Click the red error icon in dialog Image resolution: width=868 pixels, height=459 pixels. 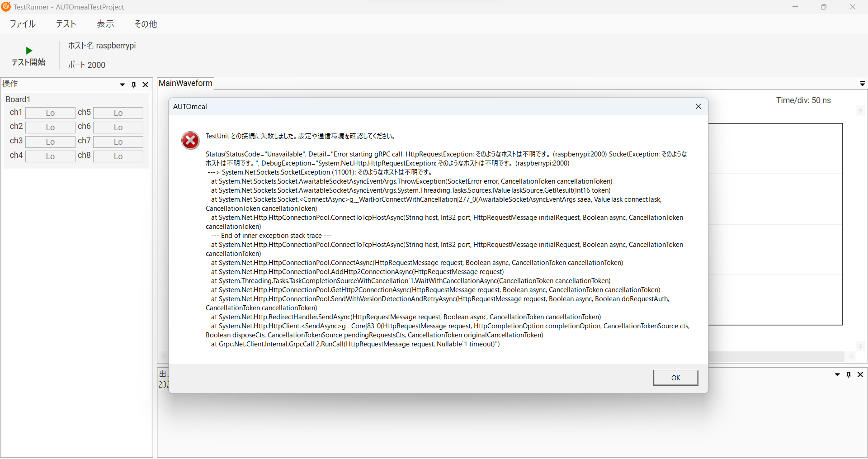tap(190, 140)
